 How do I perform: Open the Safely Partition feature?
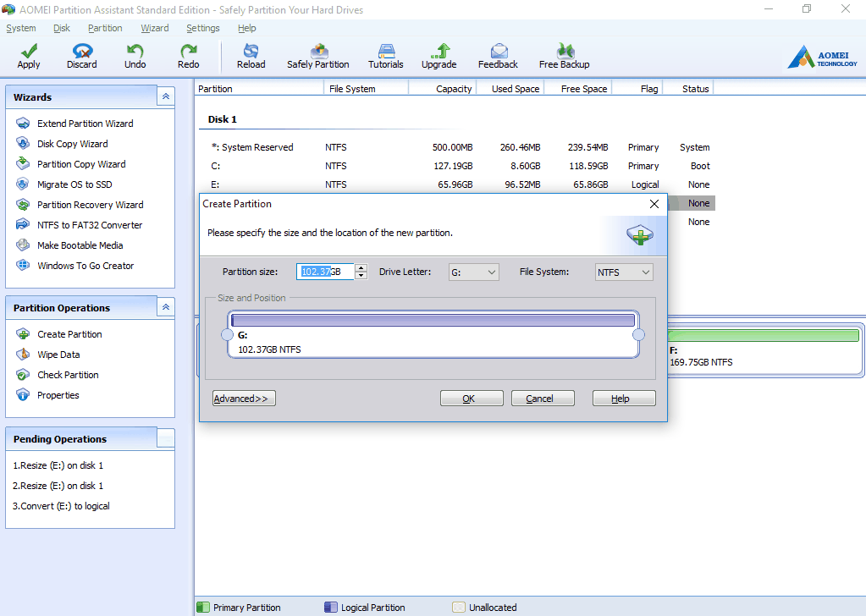point(317,55)
